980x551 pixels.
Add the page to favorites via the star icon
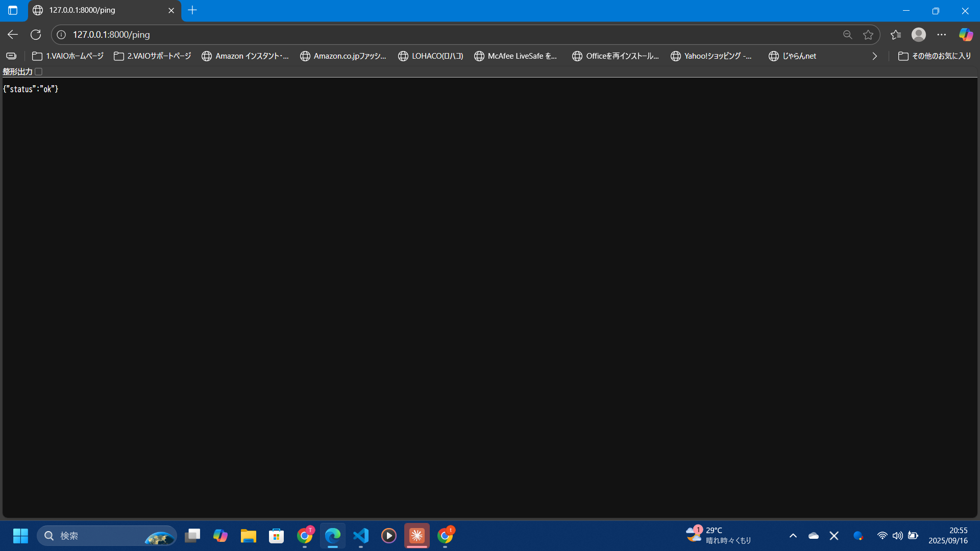[x=868, y=35]
